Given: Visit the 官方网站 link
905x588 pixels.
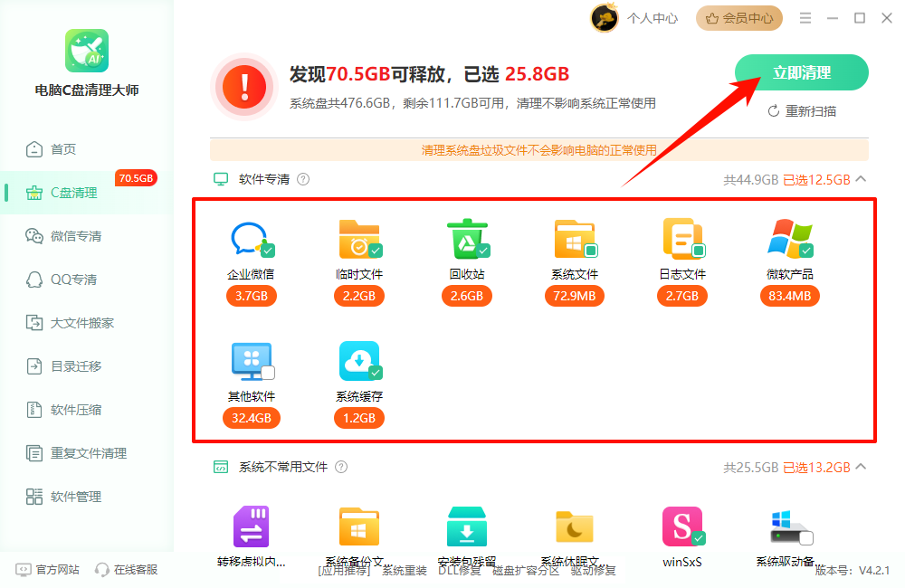Looking at the screenshot, I should point(48,570).
